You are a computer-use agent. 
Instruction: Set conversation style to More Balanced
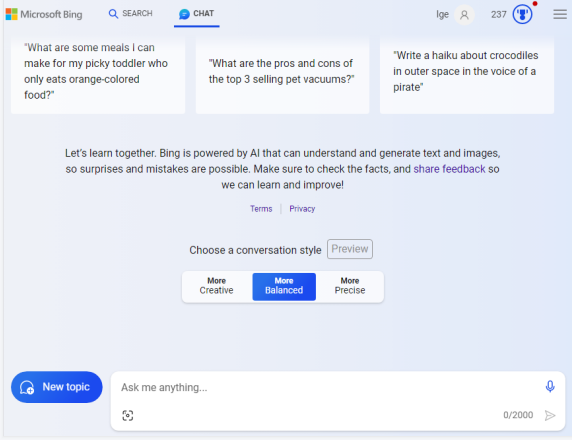click(284, 286)
